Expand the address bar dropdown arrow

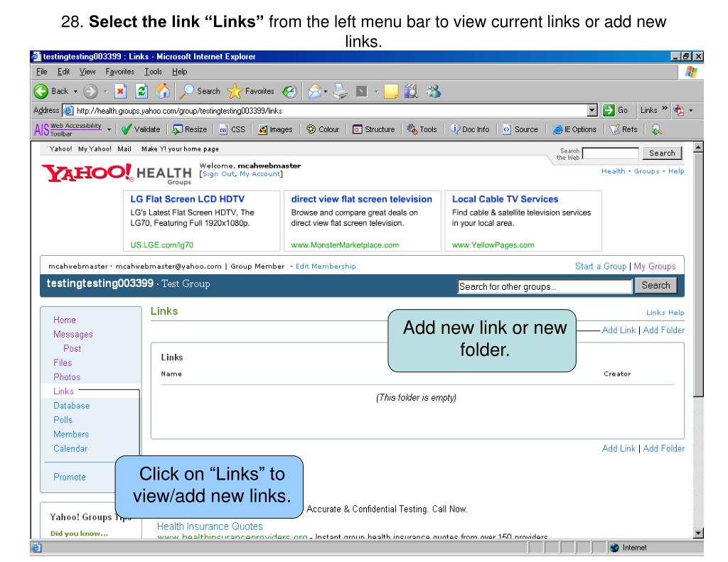coord(592,110)
